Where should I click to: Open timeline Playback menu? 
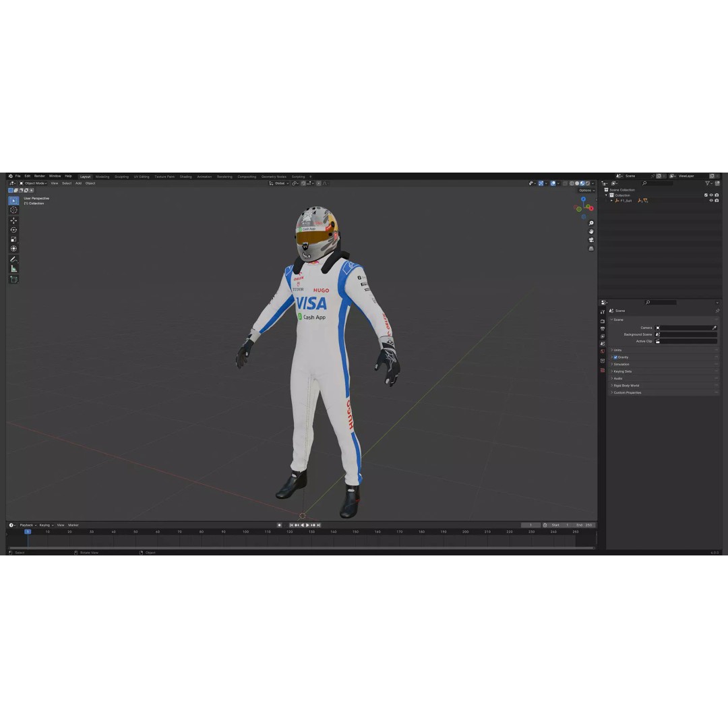coord(28,525)
